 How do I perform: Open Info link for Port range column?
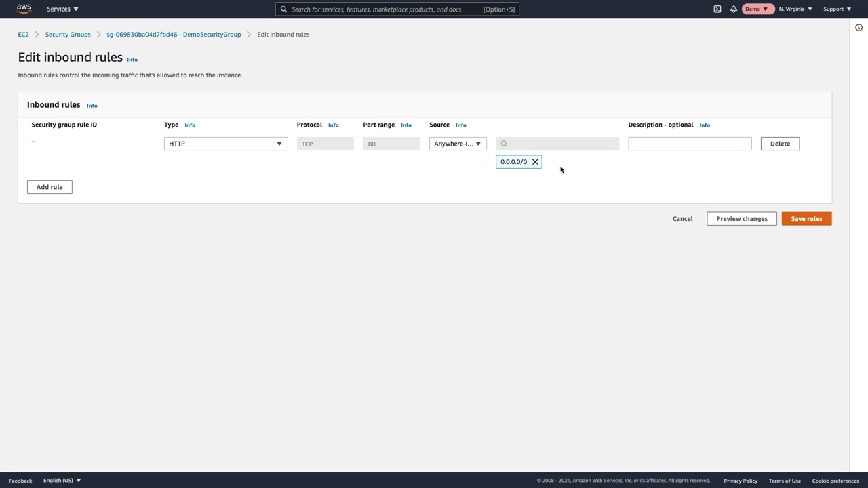(406, 125)
